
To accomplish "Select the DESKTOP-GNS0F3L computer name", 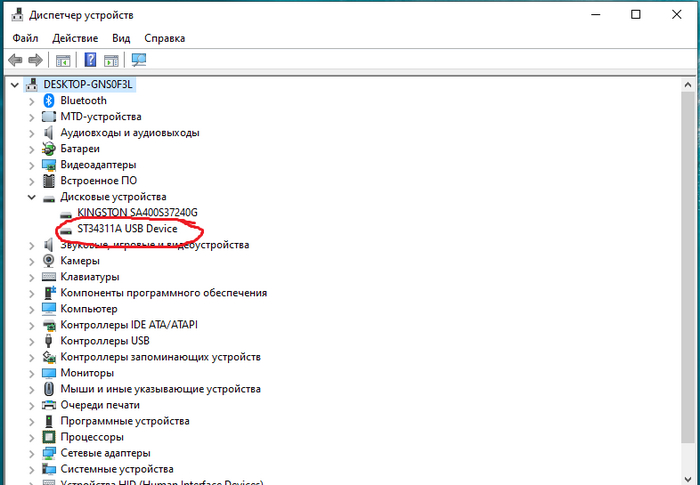I will [x=88, y=84].
